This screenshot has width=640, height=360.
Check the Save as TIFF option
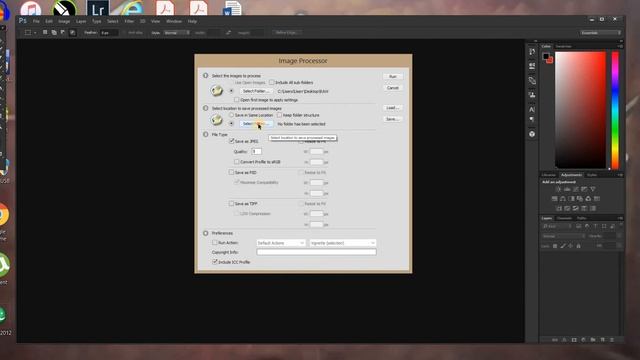tap(231, 203)
